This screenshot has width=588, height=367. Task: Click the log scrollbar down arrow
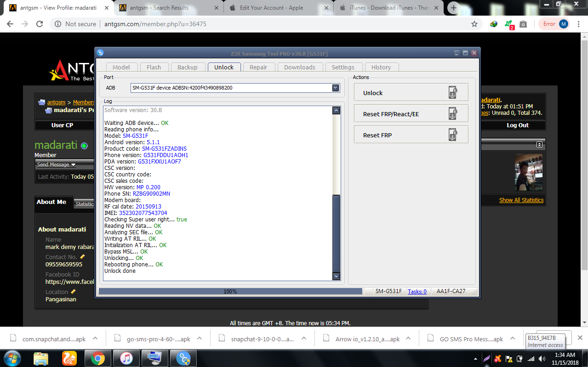336,276
